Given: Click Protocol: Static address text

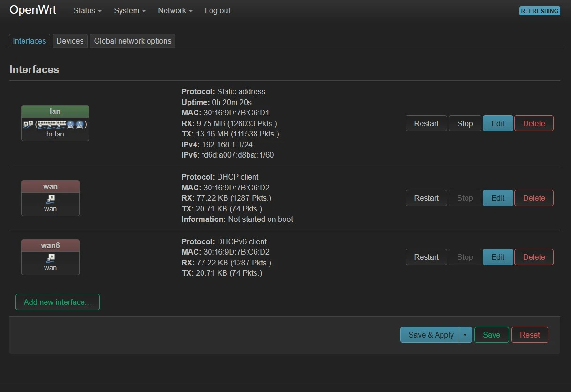Looking at the screenshot, I should [x=223, y=91].
